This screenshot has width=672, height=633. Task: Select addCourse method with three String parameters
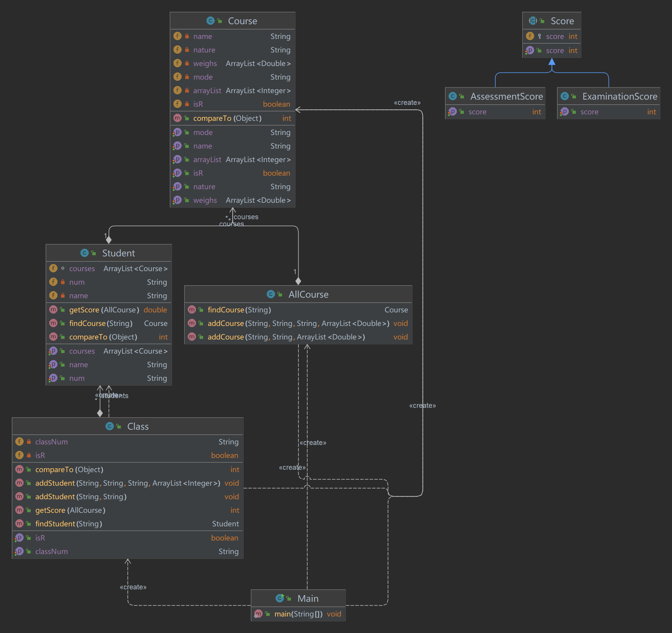tap(298, 323)
